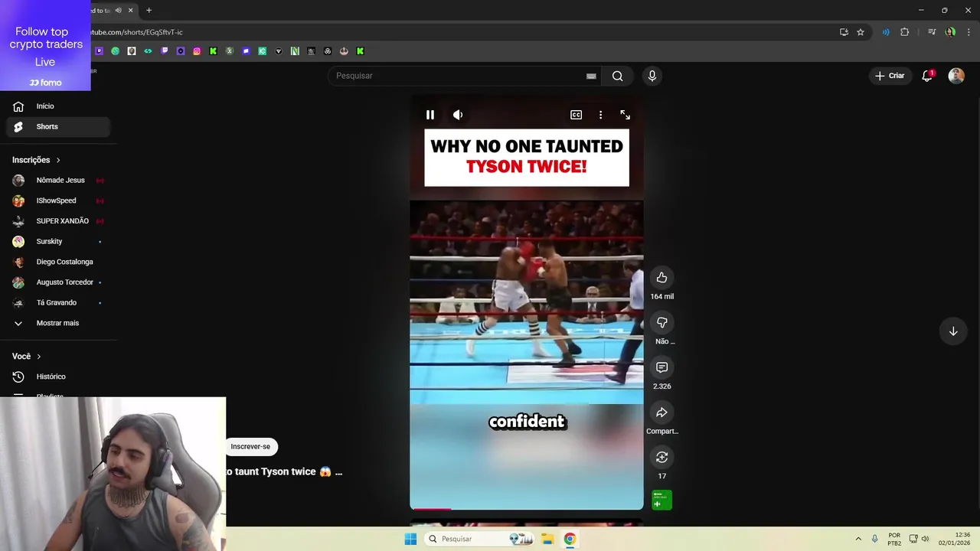Open the taskbar volume control
The height and width of the screenshot is (551, 980).
click(x=926, y=539)
